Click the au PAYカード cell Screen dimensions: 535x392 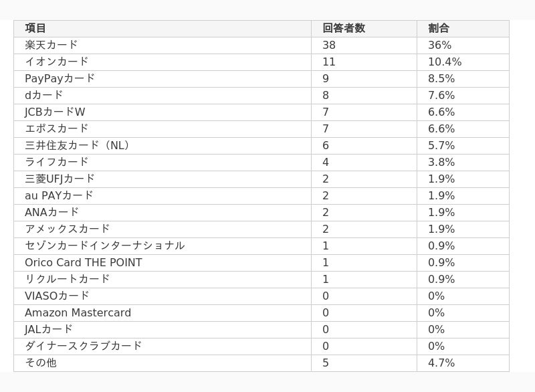[x=163, y=196]
